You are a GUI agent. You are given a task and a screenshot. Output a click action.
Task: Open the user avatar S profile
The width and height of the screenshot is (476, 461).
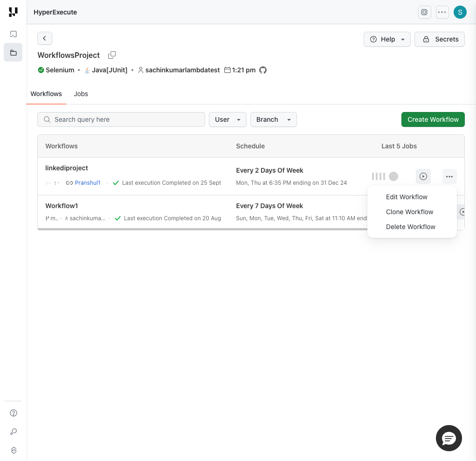click(x=460, y=12)
